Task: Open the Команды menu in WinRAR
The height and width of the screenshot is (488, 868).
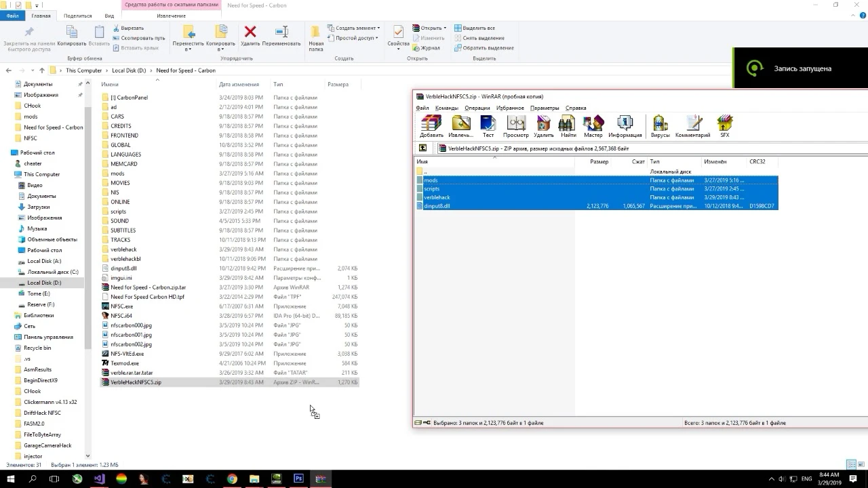Action: (x=446, y=108)
